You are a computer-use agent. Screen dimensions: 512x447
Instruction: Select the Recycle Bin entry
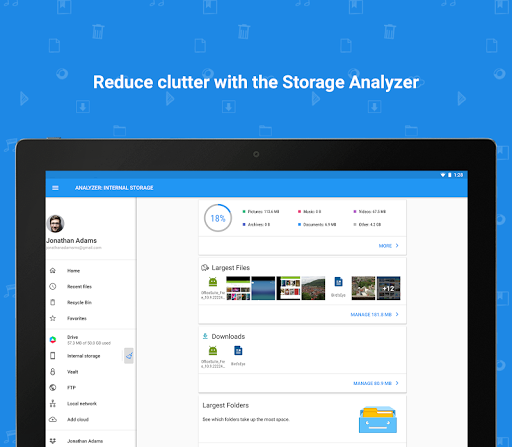(x=91, y=302)
